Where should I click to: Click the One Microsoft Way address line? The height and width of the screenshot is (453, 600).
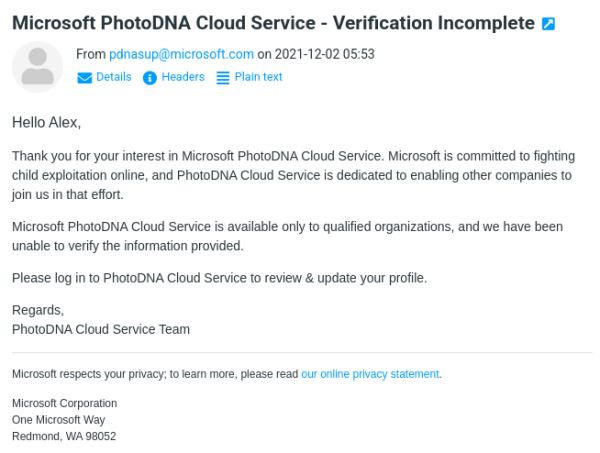[x=59, y=420]
